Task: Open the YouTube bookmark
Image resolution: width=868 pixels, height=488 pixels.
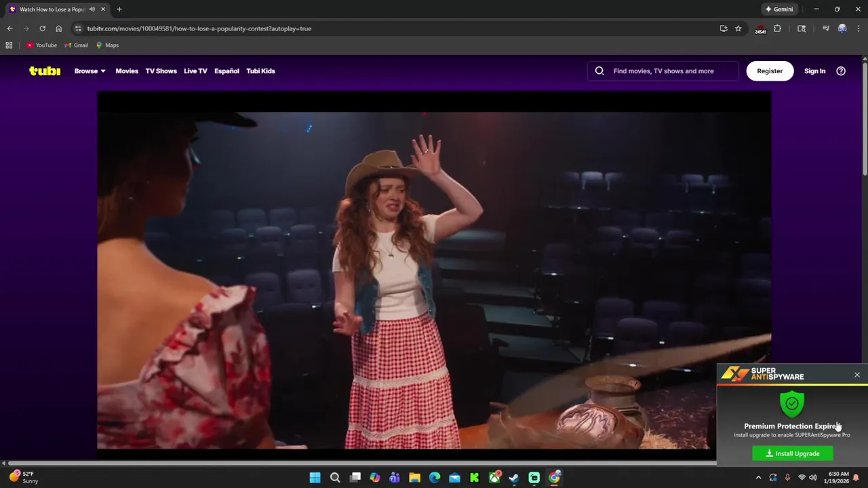Action: click(41, 45)
